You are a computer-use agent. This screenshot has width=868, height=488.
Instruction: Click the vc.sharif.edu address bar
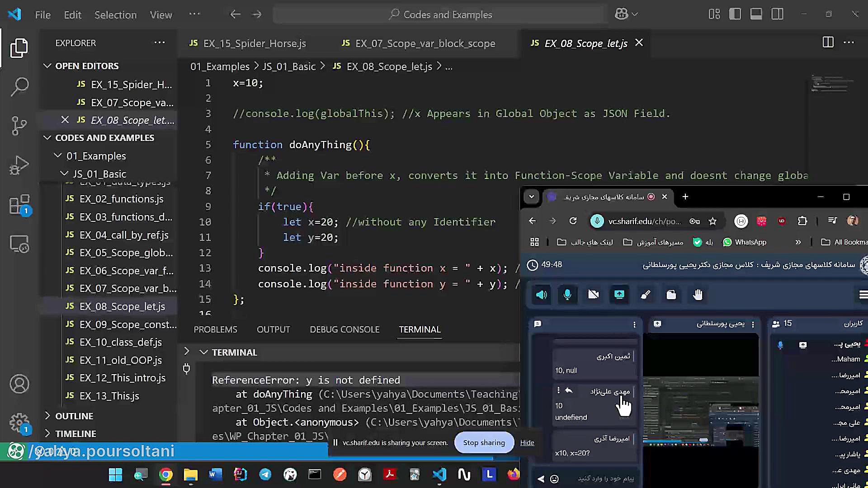click(644, 221)
